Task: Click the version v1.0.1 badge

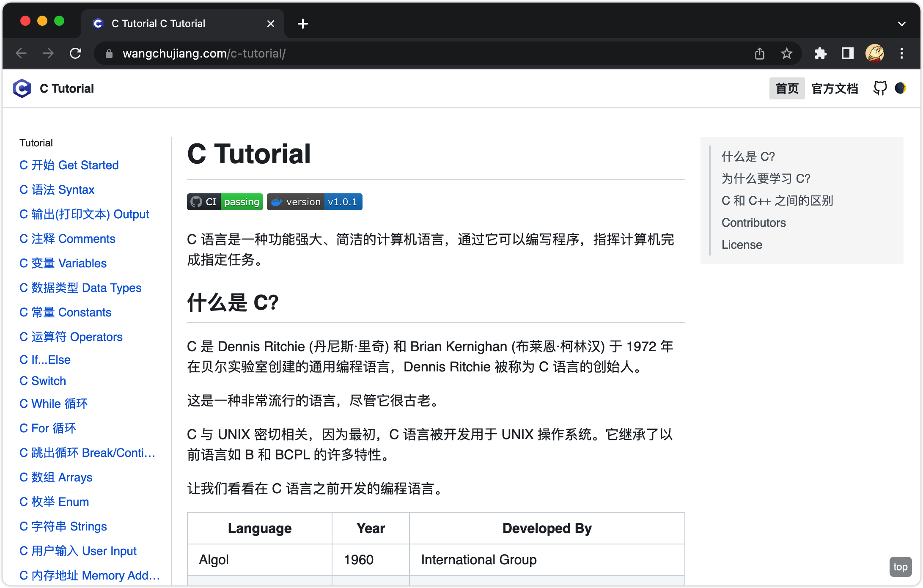Action: coord(314,202)
